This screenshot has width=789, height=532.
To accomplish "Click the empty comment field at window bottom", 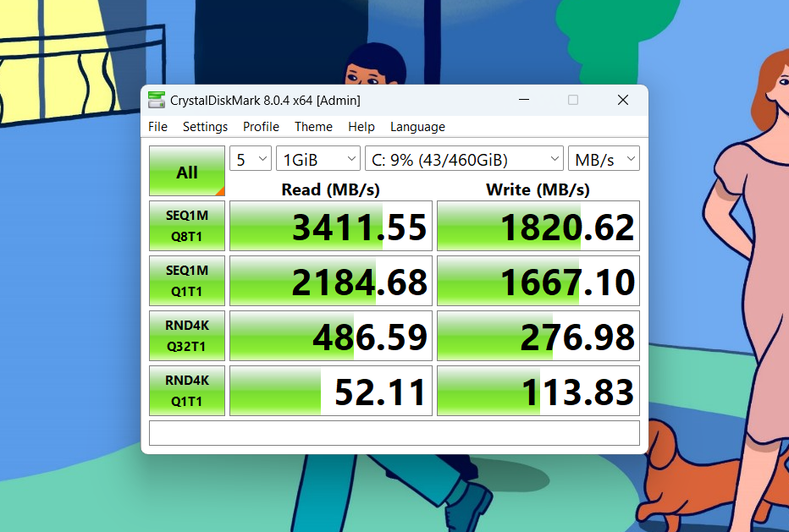I will [x=394, y=433].
